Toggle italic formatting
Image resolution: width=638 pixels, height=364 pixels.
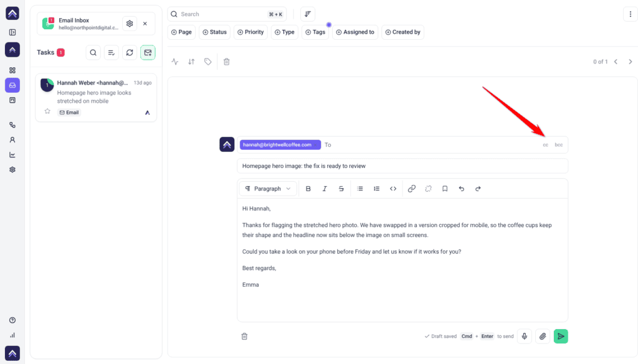click(325, 189)
